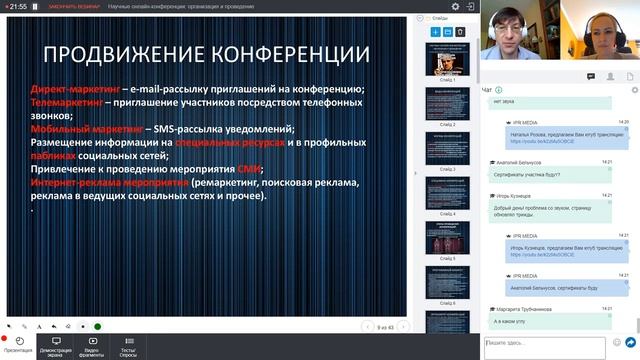Open youtube link in Наталья Розова message
The image size is (640, 360).
[542, 141]
